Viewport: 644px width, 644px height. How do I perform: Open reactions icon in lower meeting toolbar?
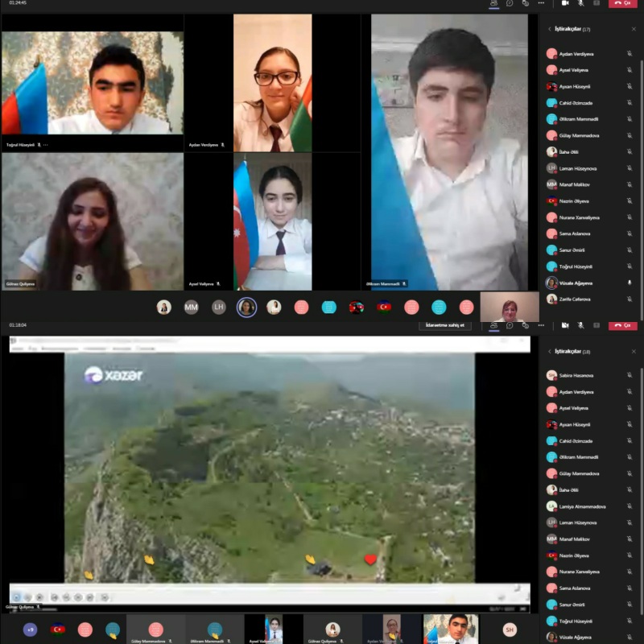pos(526,325)
